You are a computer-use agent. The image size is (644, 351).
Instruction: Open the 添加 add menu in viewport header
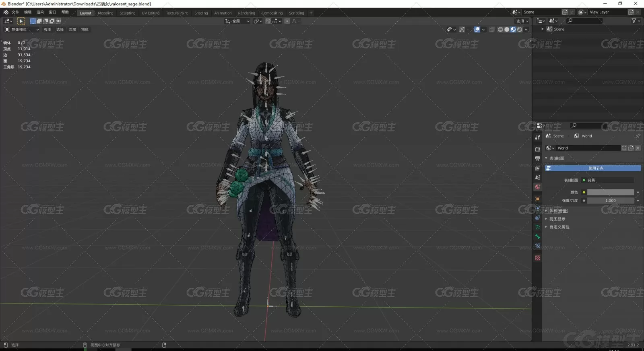pos(72,29)
